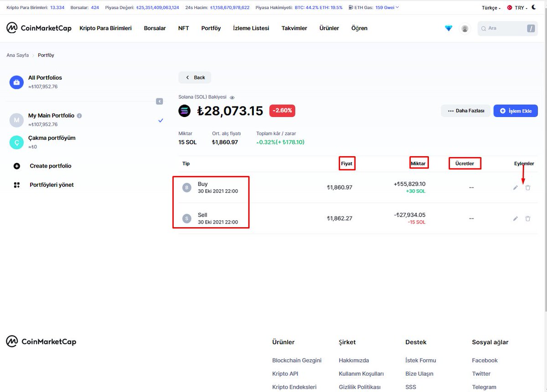Viewport: 547px width, 392px height.
Task: Open the TRY currency dropdown
Action: pos(517,8)
